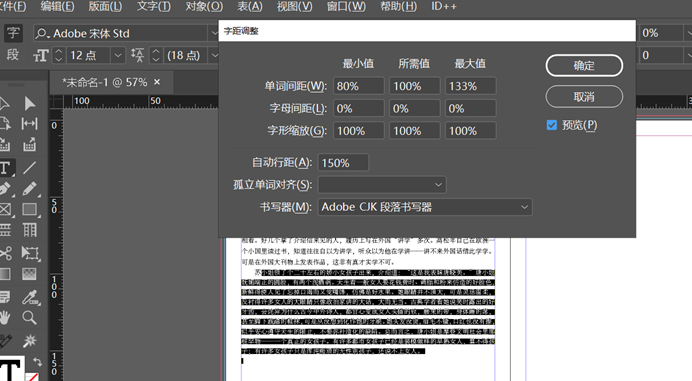The width and height of the screenshot is (692, 381).
Task: Edit 字形缩放 desired value field
Action: pyautogui.click(x=414, y=131)
